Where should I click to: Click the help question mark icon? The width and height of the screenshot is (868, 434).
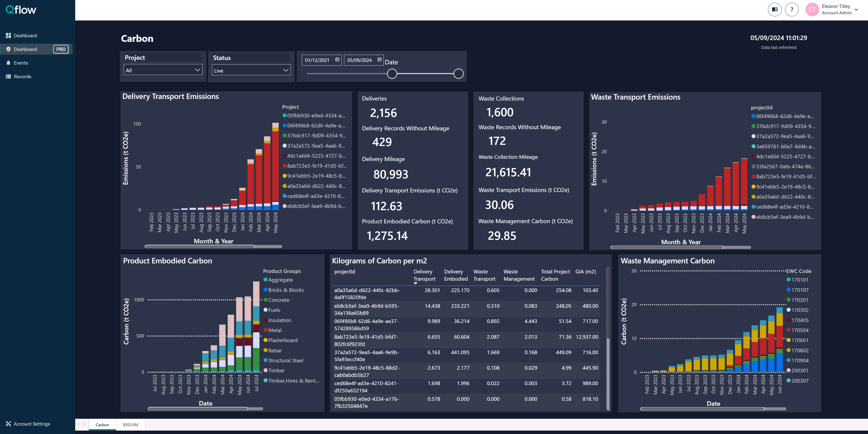[x=792, y=10]
